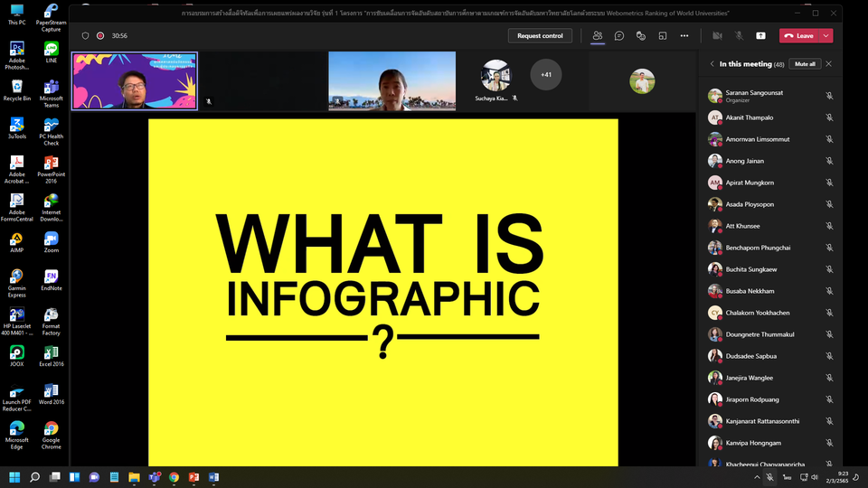Expand the Leave options dropdown arrow
Viewport: 868px width, 488px height.
click(826, 35)
